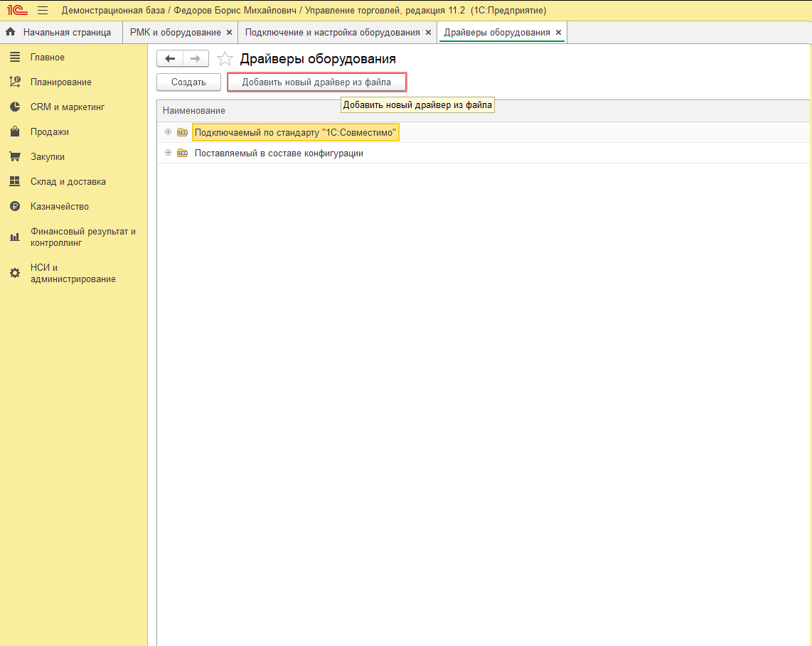812x646 pixels.
Task: Open Казначейство section in sidebar
Action: click(x=60, y=206)
